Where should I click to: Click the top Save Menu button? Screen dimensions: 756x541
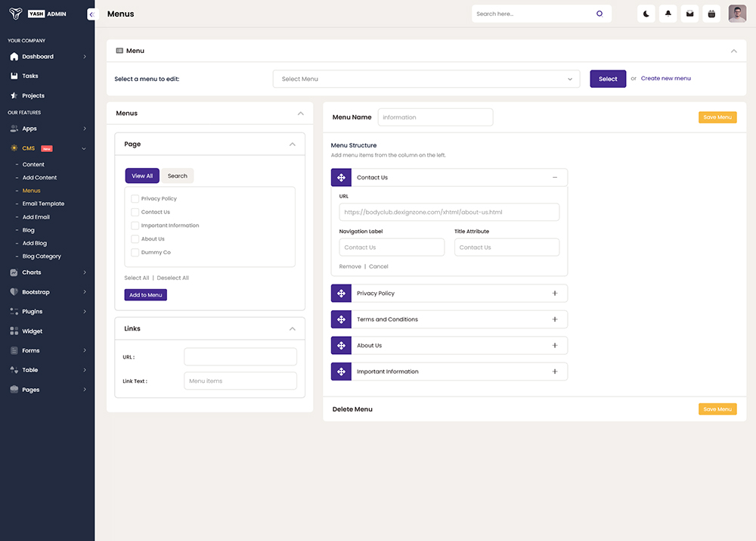717,117
